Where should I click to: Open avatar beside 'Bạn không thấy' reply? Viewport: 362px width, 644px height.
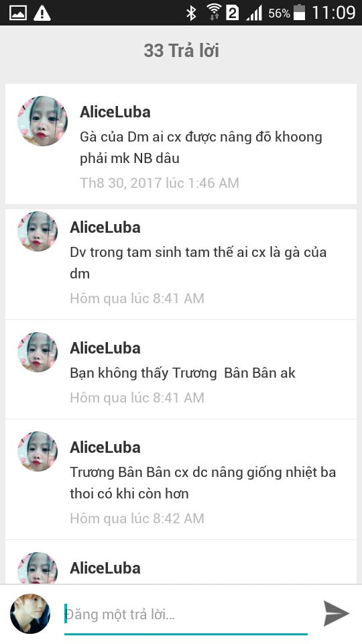38,352
